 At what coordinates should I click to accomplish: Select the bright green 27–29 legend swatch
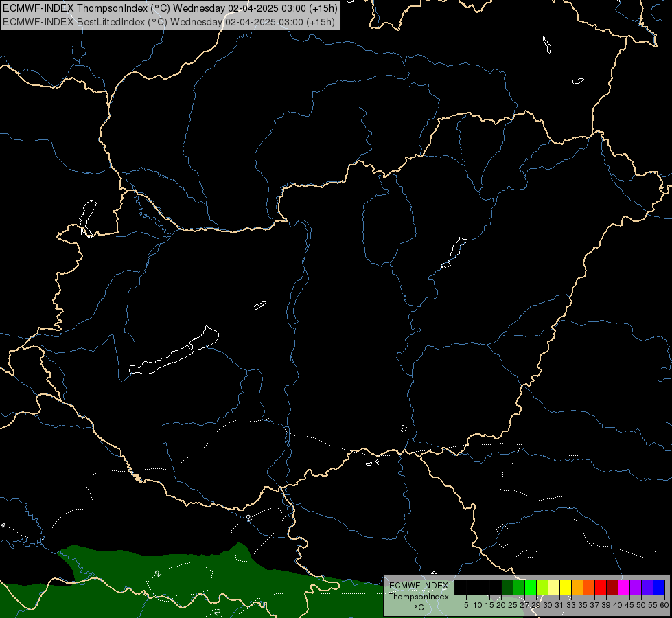click(x=531, y=588)
